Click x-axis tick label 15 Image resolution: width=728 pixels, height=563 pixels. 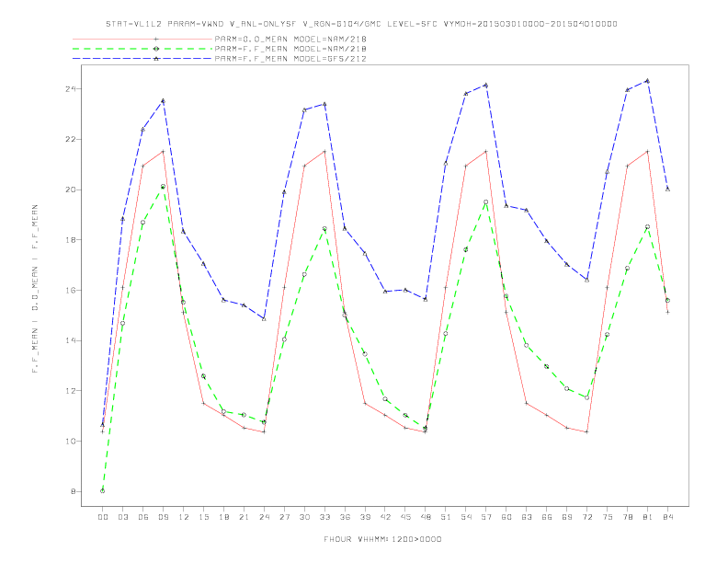(203, 517)
